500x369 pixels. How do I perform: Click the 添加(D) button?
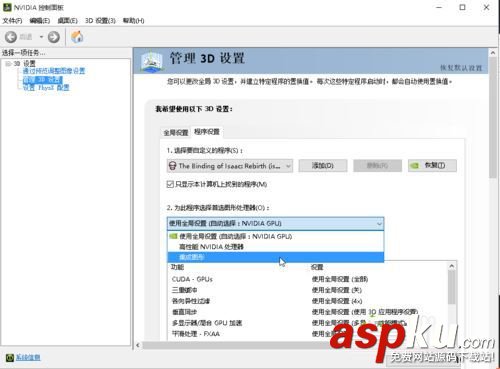[323, 165]
